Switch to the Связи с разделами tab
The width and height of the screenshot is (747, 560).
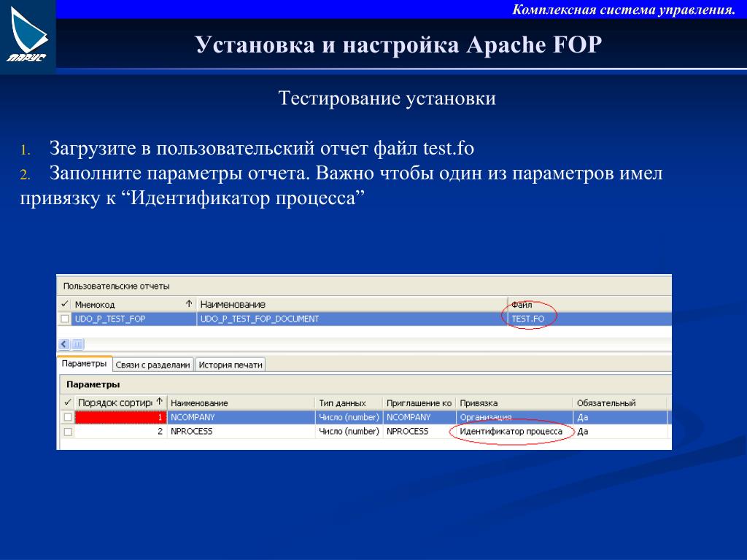153,365
